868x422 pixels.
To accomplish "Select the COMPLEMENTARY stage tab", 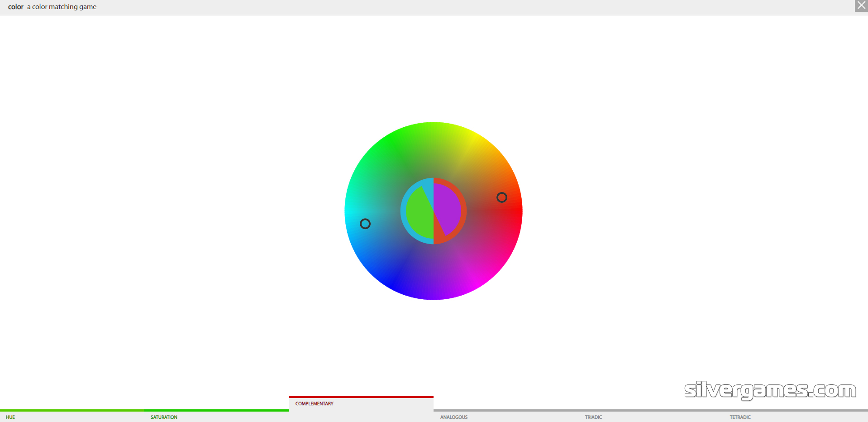I will coord(315,403).
